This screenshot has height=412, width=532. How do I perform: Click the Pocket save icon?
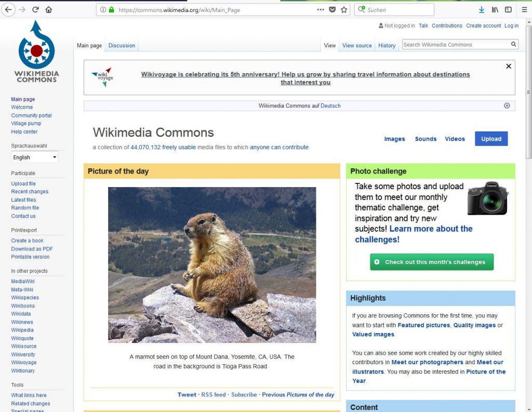coord(332,10)
